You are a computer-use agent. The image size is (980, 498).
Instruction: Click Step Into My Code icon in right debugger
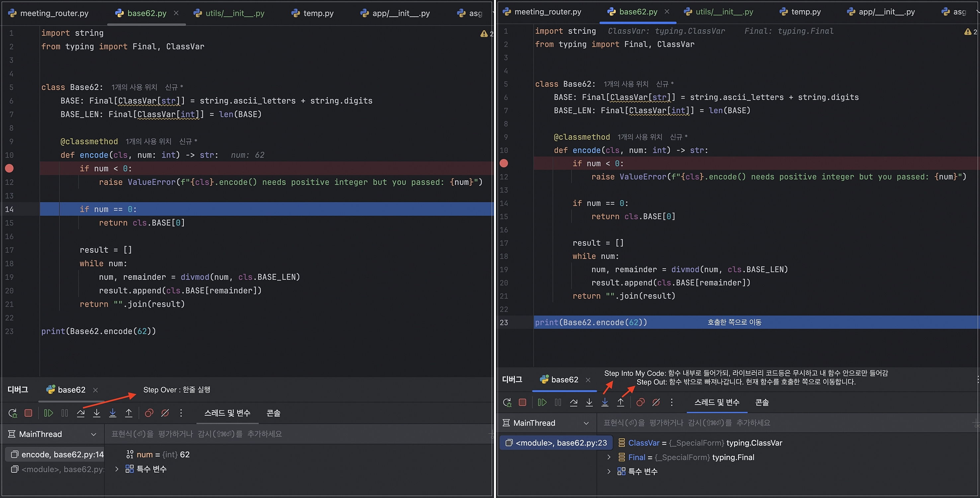(605, 402)
